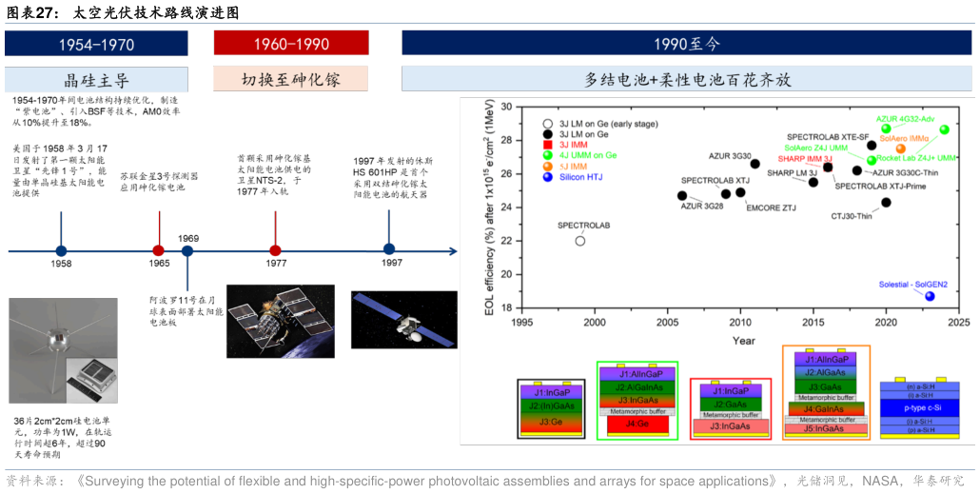Select the red 1960-1990 period header

(290, 44)
